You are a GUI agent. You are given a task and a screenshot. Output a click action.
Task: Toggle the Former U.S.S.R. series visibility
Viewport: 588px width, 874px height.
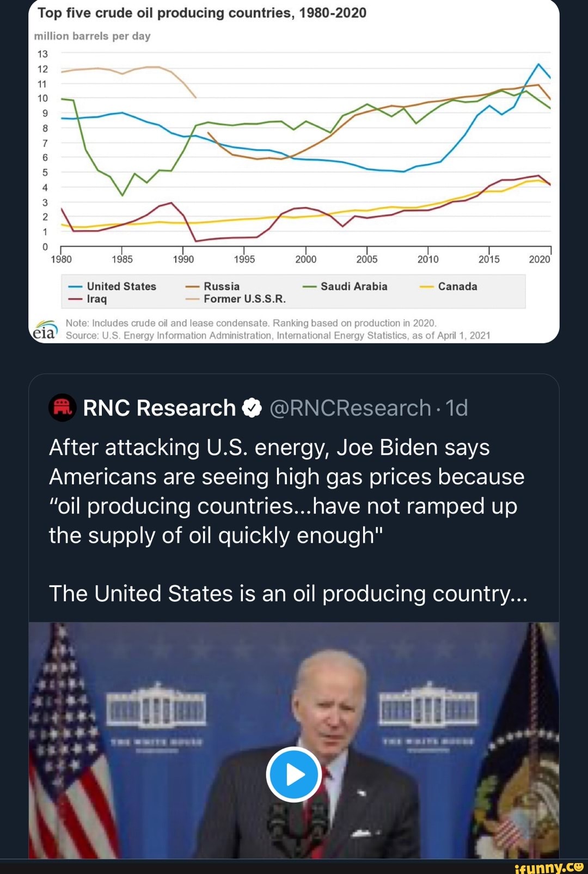pos(192,299)
